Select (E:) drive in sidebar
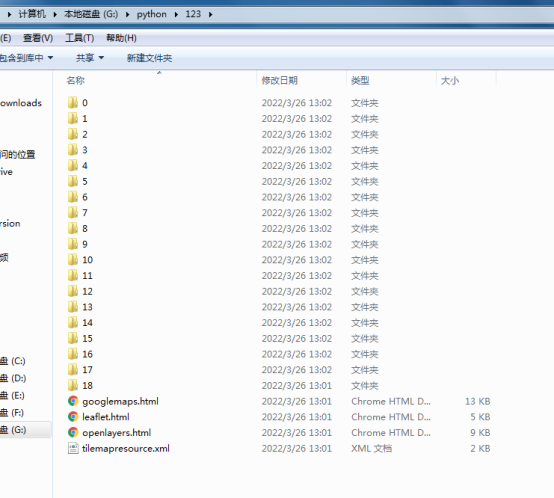Viewport: 554px width, 498px height. pos(12,396)
